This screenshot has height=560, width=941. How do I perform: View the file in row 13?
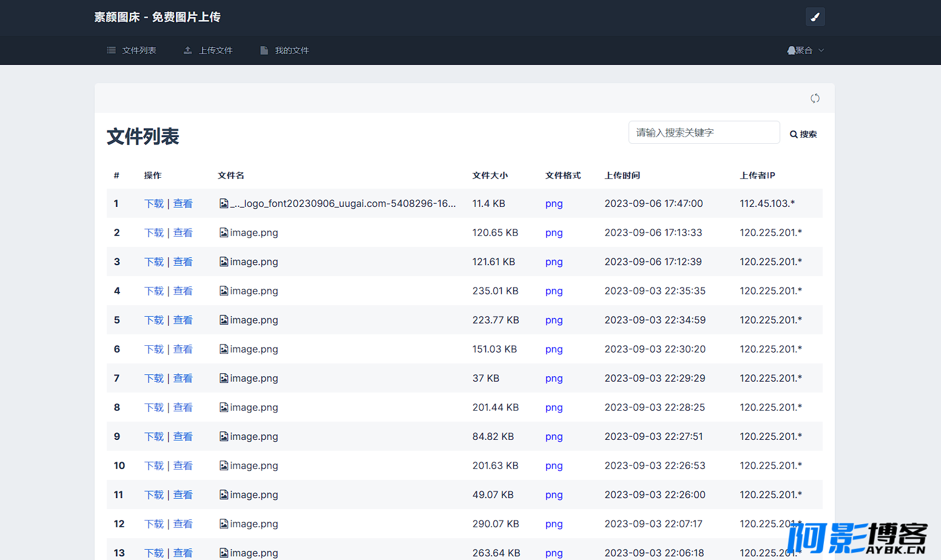pos(183,553)
